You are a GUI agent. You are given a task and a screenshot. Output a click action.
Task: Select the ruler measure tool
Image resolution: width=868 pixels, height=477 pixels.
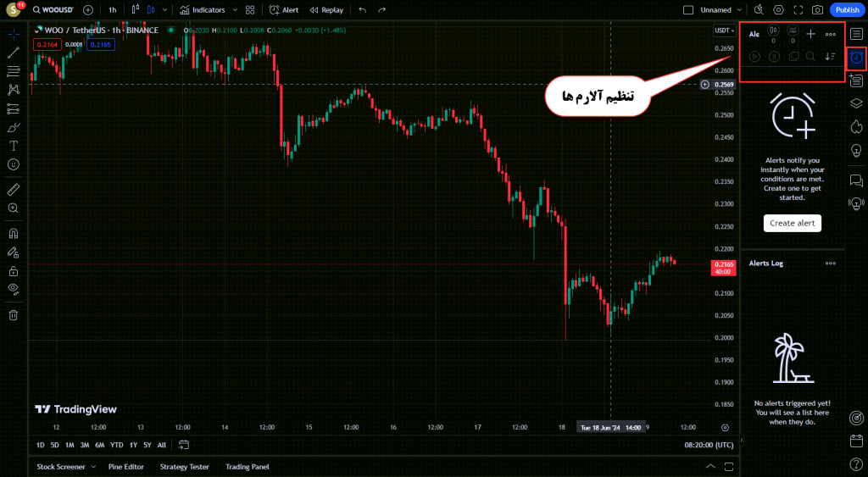click(14, 190)
